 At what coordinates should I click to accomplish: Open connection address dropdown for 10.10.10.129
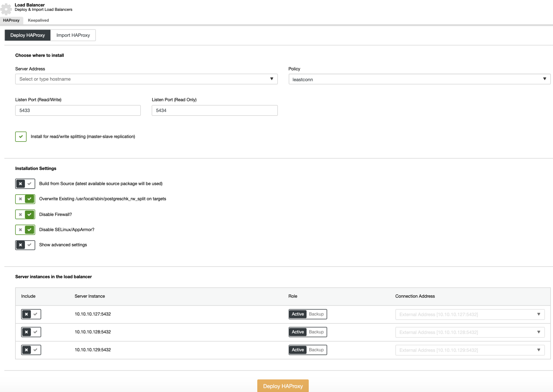(470, 350)
